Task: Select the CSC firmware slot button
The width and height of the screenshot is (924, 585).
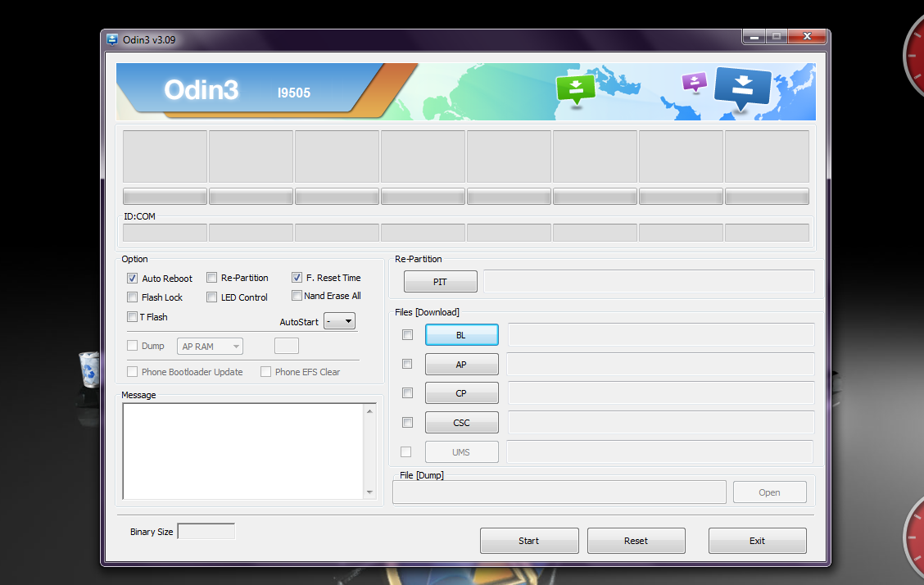Action: [461, 422]
